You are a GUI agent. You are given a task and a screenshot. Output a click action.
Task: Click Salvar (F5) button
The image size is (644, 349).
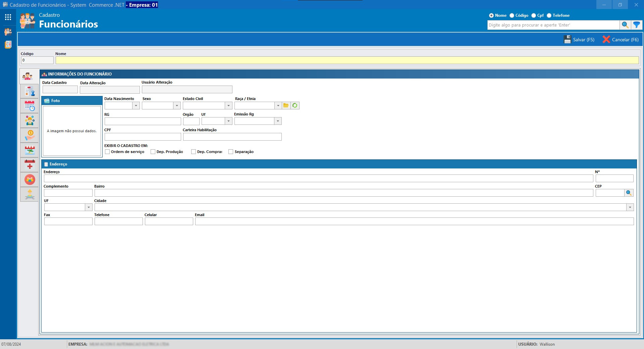tap(579, 40)
